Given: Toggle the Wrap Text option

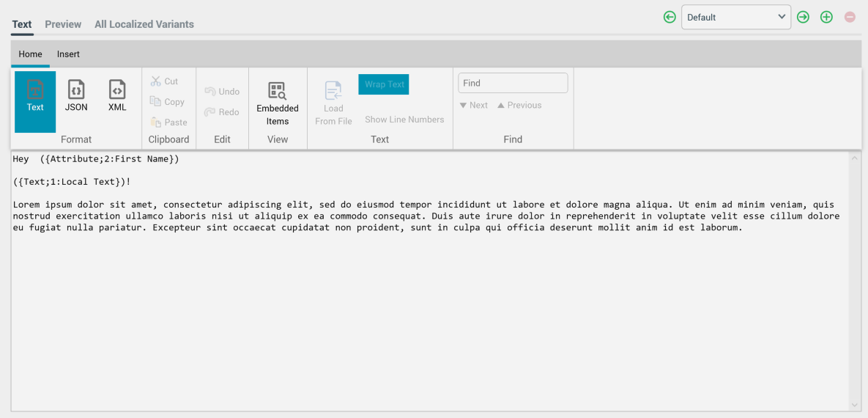Looking at the screenshot, I should [x=384, y=84].
